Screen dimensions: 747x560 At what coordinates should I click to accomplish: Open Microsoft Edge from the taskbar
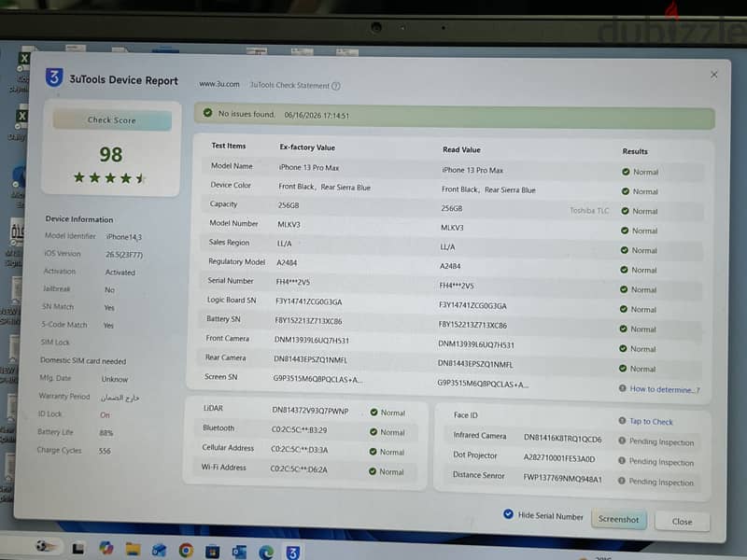(266, 552)
